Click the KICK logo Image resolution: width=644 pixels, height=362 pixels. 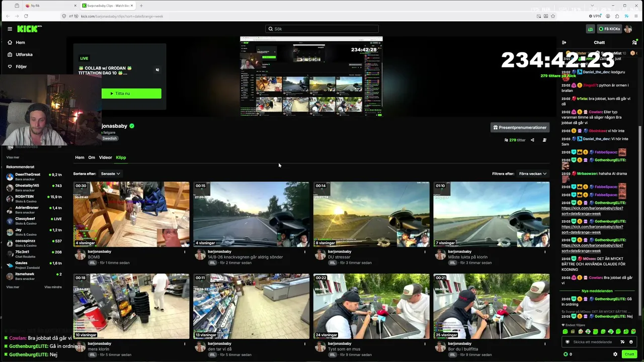click(29, 29)
